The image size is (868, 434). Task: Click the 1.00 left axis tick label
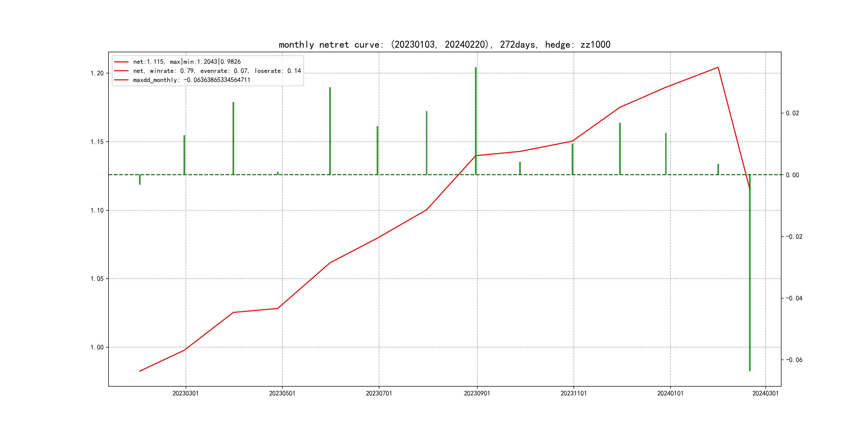tap(97, 347)
